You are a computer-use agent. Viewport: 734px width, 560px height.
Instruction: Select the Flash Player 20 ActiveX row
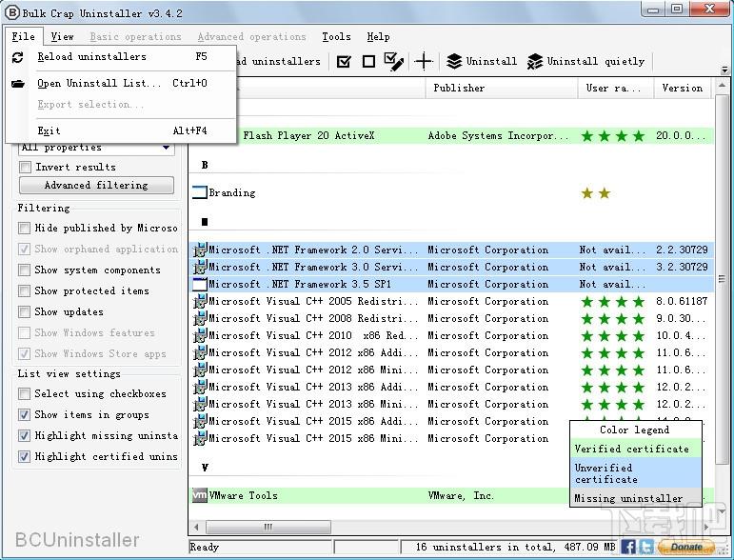451,136
